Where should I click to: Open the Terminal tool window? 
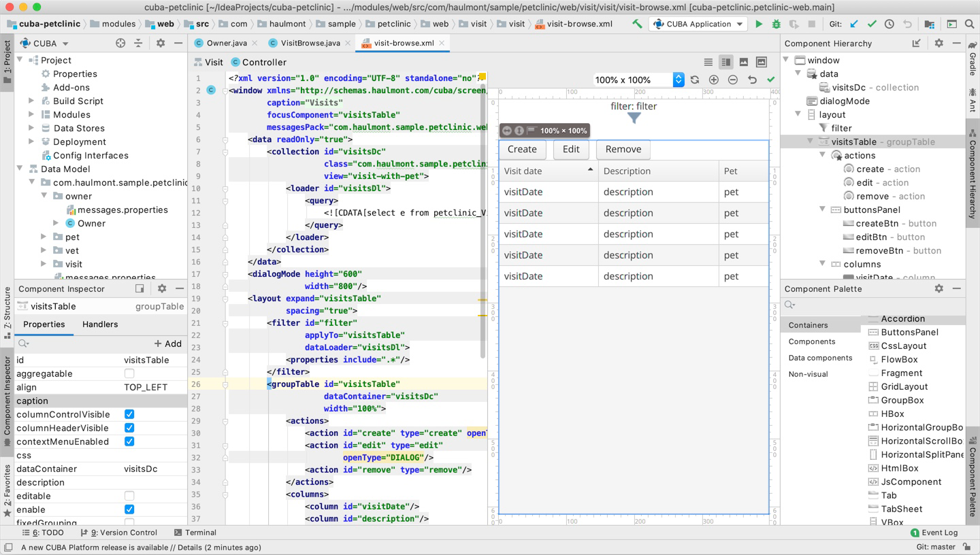195,533
